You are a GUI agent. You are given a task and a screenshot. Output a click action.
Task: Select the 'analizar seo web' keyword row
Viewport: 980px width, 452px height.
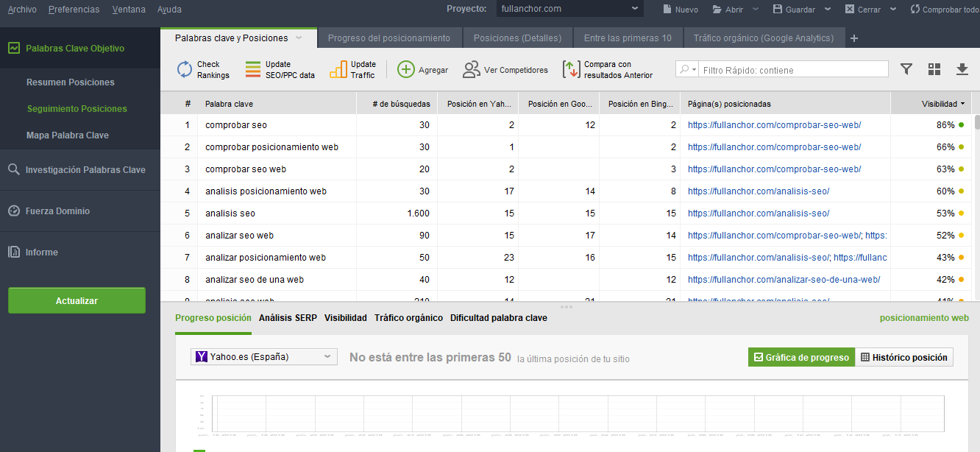(567, 236)
